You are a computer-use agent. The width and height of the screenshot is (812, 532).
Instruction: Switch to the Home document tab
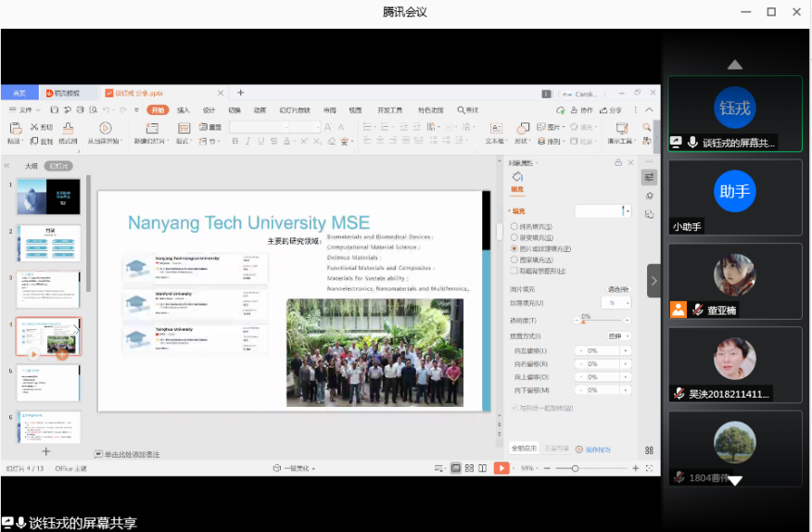pos(19,94)
